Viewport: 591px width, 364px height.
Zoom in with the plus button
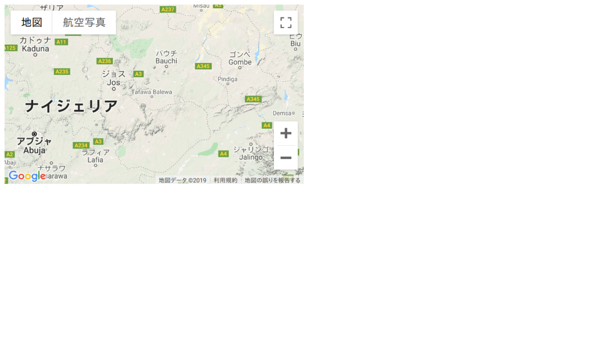[x=286, y=133]
